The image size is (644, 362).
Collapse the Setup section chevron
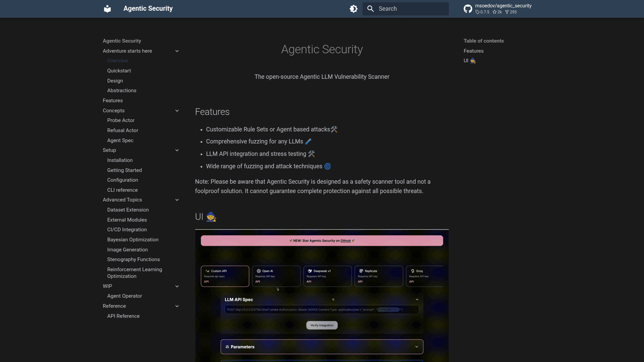(177, 150)
